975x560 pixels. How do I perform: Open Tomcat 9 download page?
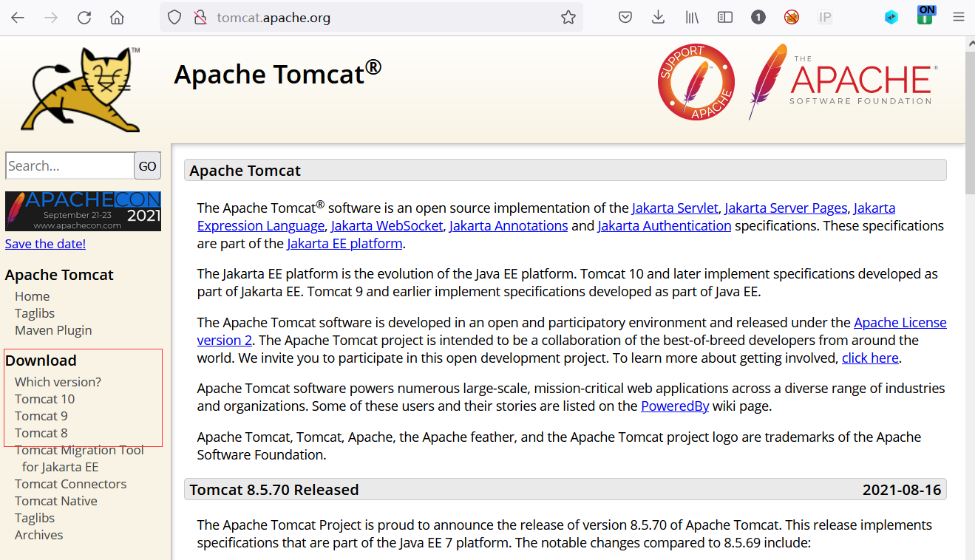(41, 416)
